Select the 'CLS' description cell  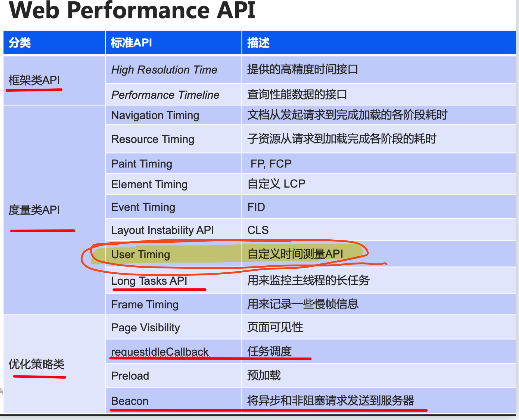(x=379, y=230)
